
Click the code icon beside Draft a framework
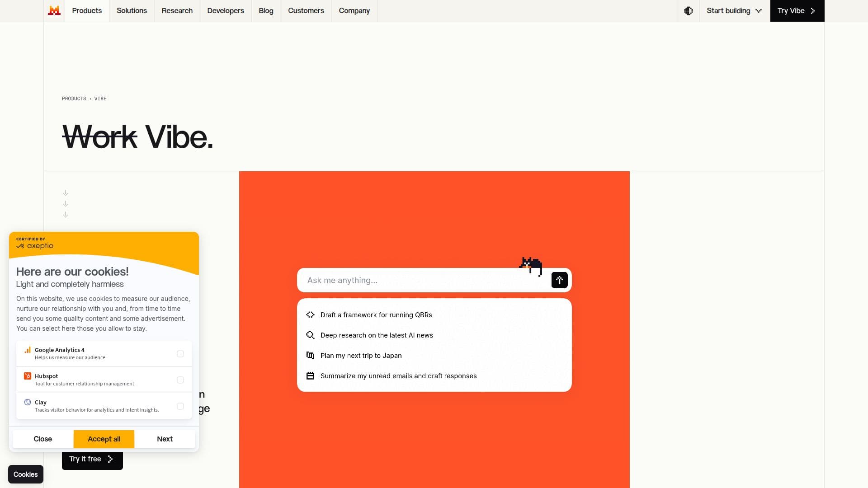pos(310,315)
